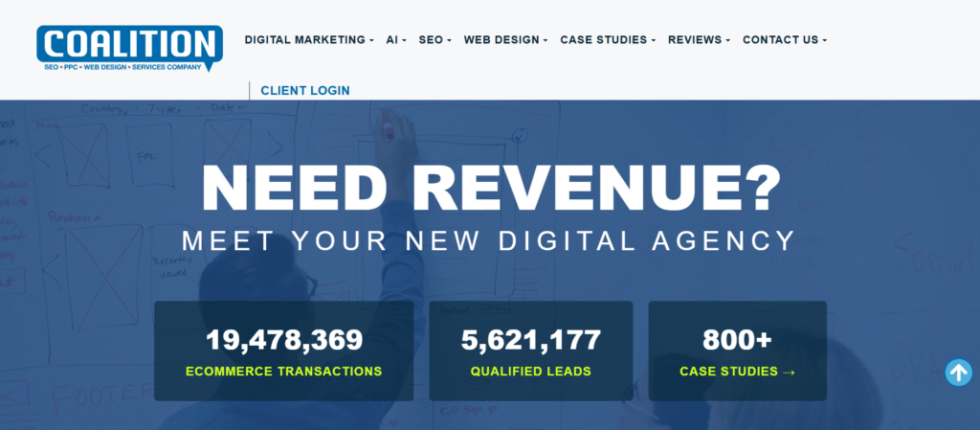Open the AI dropdown menu
The width and height of the screenshot is (980, 430).
[396, 40]
